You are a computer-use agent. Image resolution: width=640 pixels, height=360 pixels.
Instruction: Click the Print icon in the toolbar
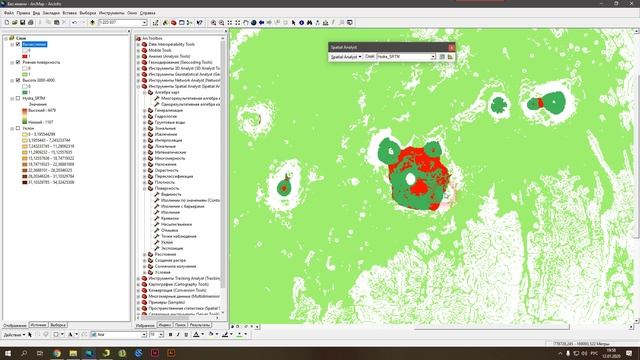point(31,22)
